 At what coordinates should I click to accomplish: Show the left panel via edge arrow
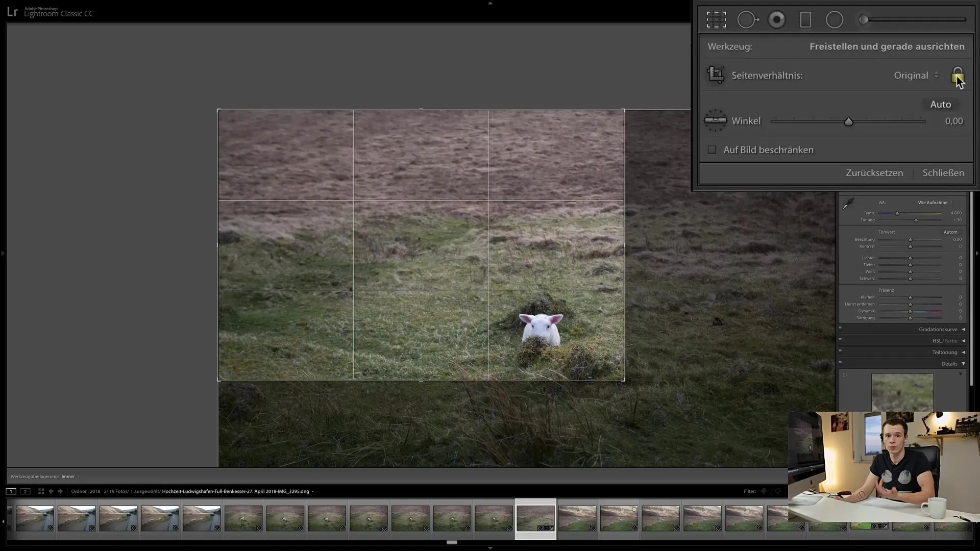click(3, 253)
